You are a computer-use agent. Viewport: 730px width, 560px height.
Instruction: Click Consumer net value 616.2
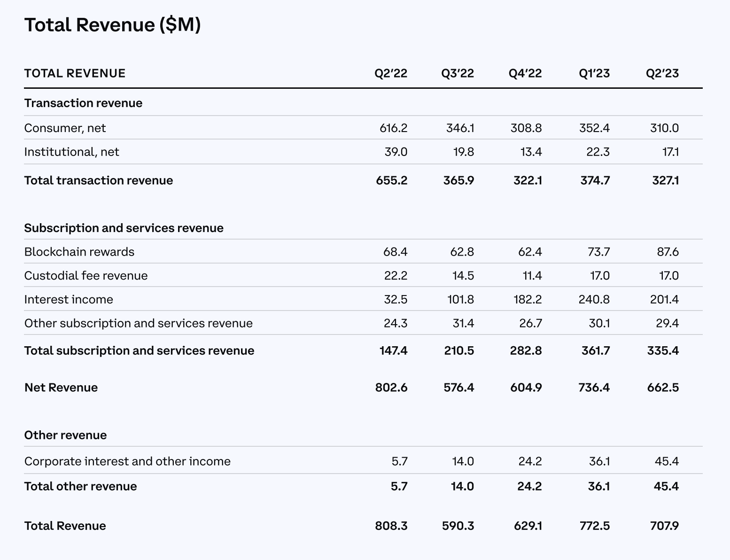pyautogui.click(x=393, y=128)
